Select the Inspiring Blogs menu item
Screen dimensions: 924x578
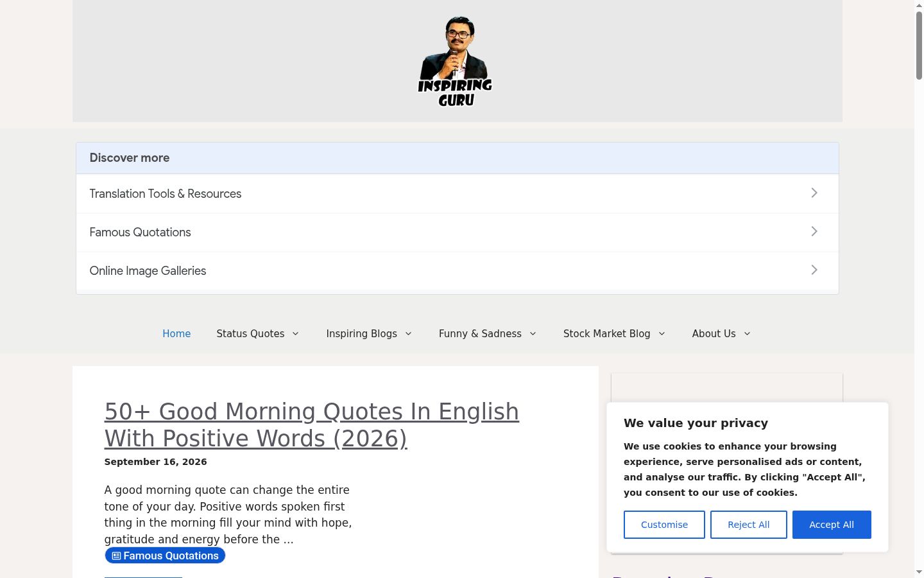[361, 334]
